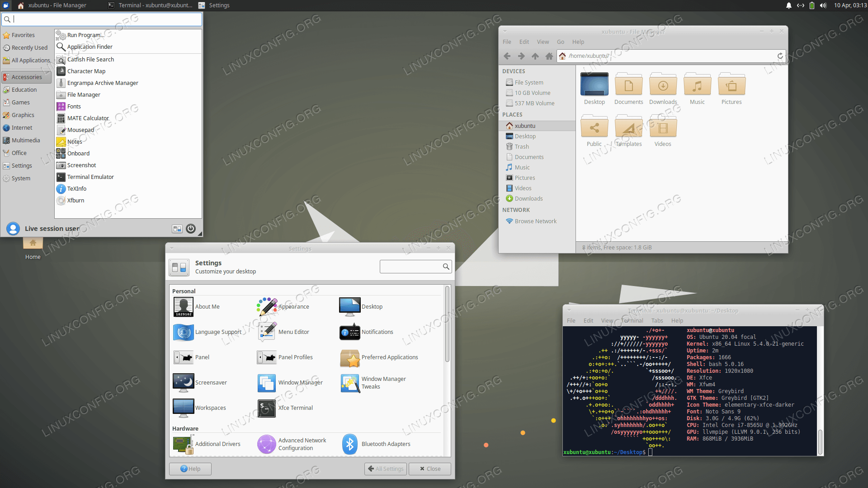Open the Templates folder icon
The height and width of the screenshot is (488, 868).
click(x=629, y=126)
